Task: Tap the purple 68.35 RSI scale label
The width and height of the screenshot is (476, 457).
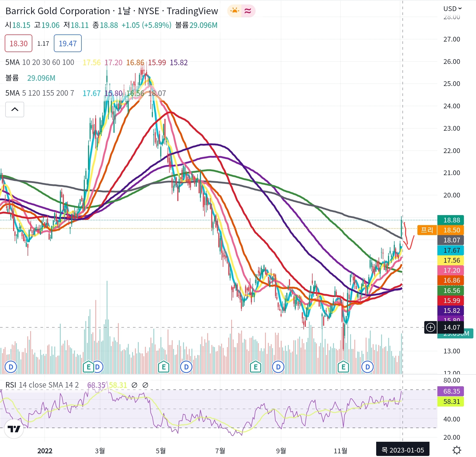Action: [451, 391]
